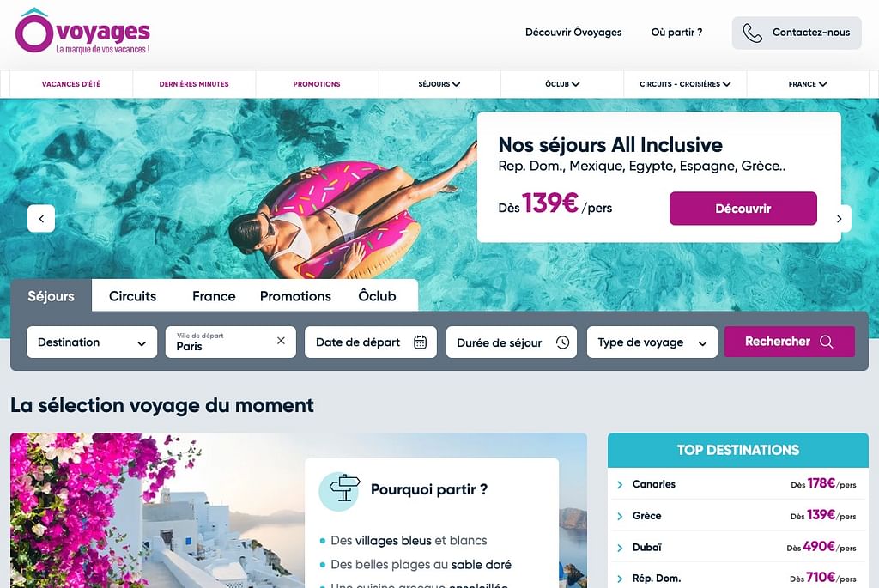Clear the Paris departure city field
This screenshot has width=879, height=588.
click(281, 341)
